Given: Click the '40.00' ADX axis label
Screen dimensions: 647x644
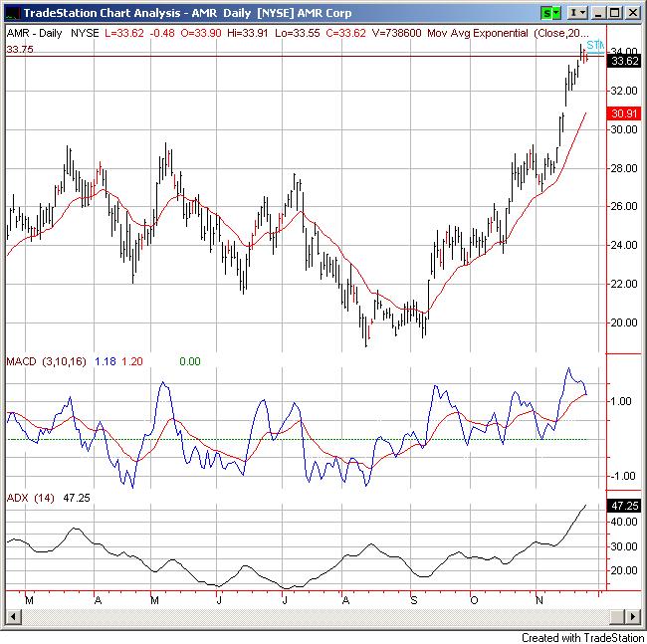Looking at the screenshot, I should [x=624, y=522].
